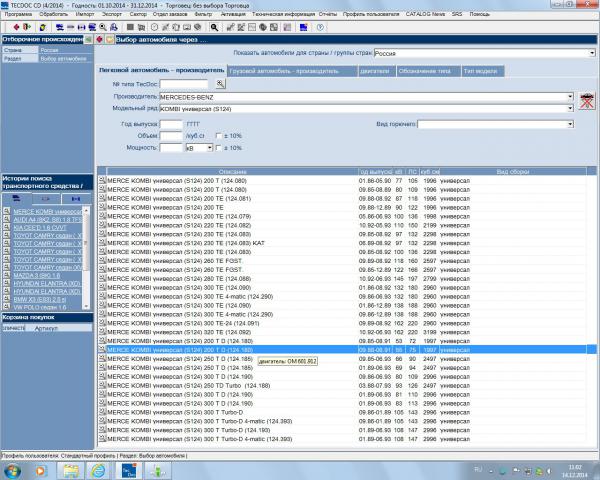The image size is (600, 480).
Task: Open the BMW X5 (E53) history link
Action: 40,299
